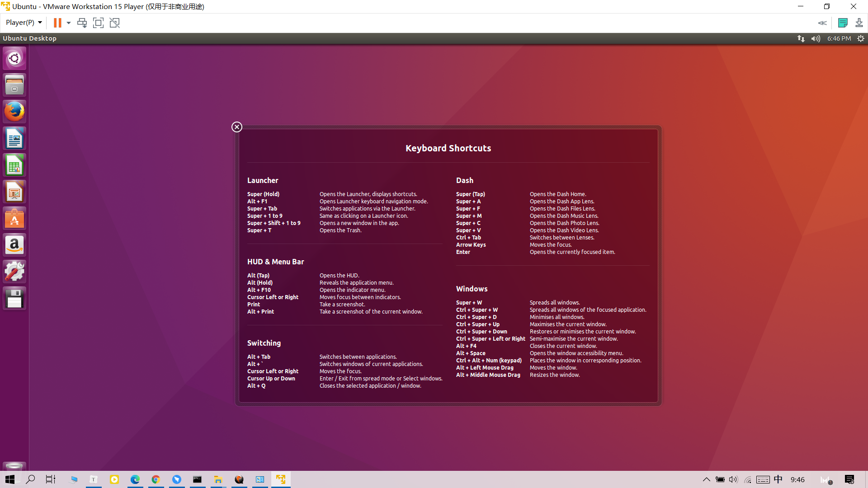Open LibreOffice Impress presentation icon
868x488 pixels.
click(x=14, y=192)
